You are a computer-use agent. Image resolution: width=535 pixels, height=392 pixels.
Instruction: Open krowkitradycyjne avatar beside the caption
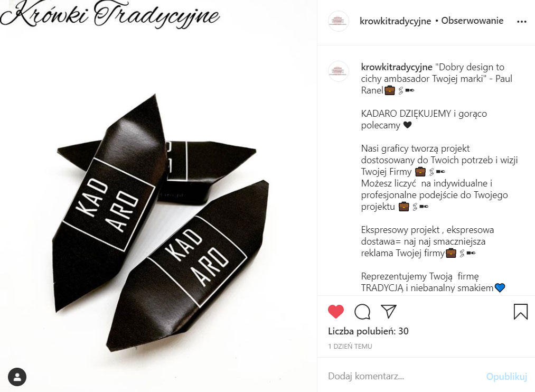pyautogui.click(x=338, y=71)
